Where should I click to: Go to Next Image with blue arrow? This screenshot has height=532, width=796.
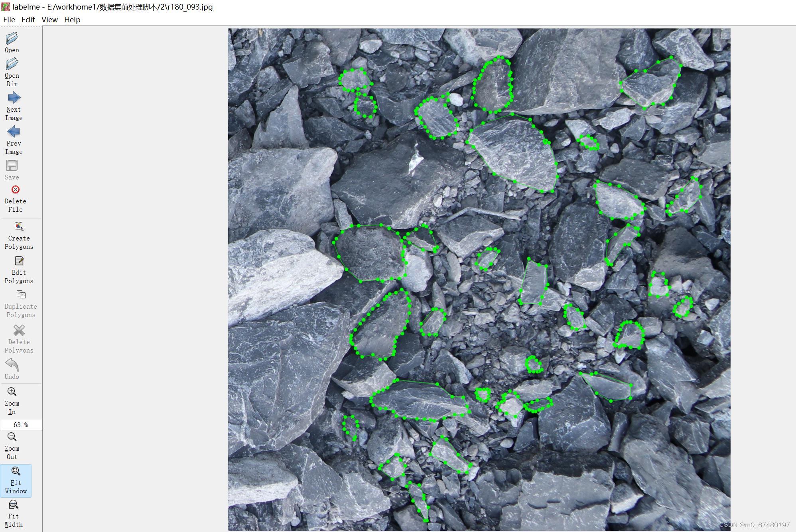(x=14, y=98)
